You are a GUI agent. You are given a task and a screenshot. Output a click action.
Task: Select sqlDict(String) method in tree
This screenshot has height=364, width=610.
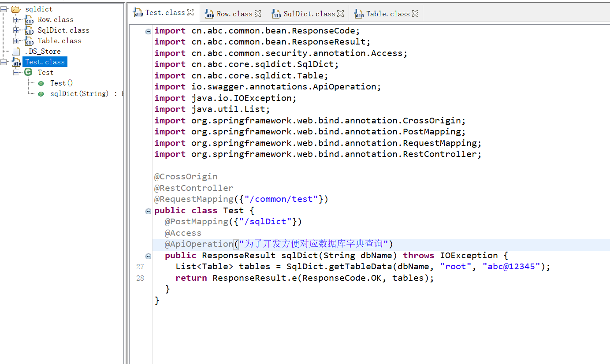(79, 93)
